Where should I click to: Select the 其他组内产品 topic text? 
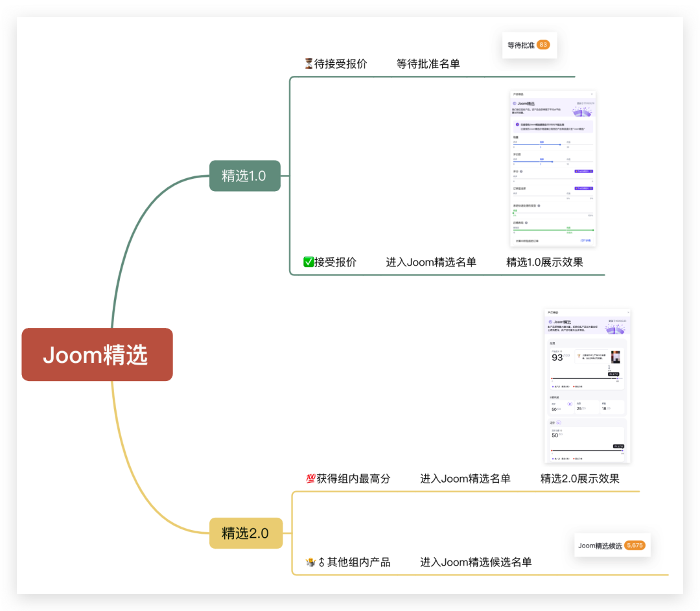[x=359, y=562]
